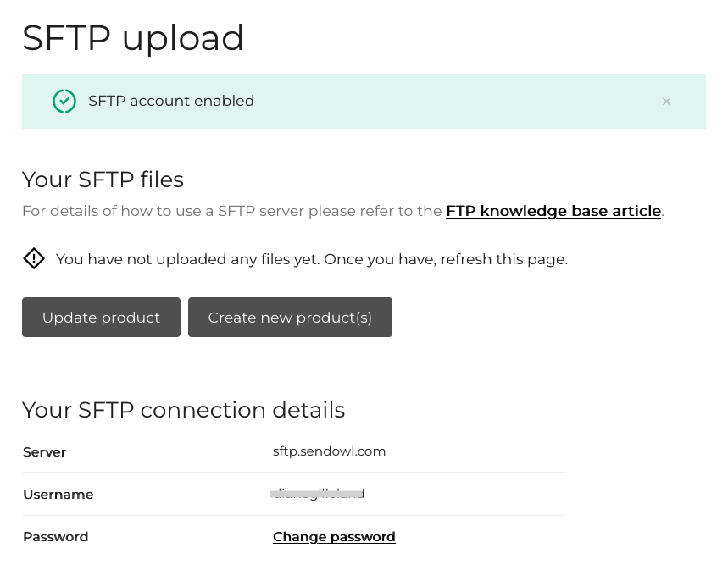Click the Server row label
The image size is (728, 570).
click(45, 452)
